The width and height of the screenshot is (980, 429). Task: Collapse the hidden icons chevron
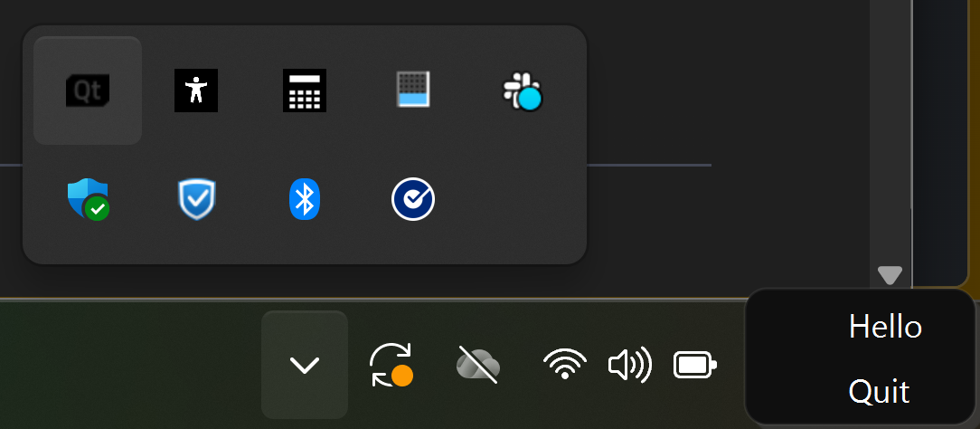coord(305,365)
